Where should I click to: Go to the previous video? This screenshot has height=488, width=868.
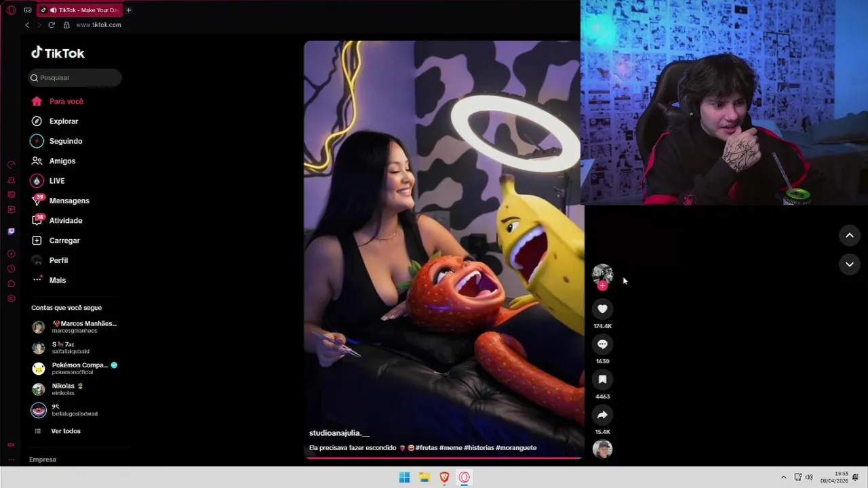[850, 235]
